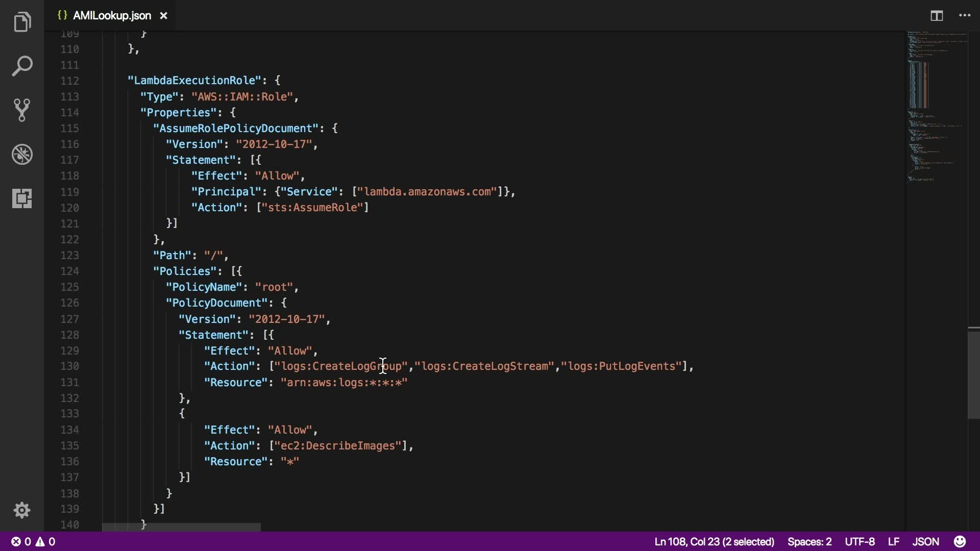Open the JSON language mode selector
Image resolution: width=980 pixels, height=551 pixels.
point(925,541)
